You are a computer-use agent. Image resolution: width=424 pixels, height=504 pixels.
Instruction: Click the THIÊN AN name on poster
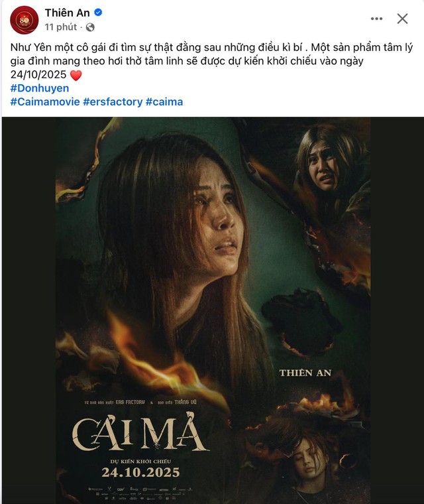305,373
